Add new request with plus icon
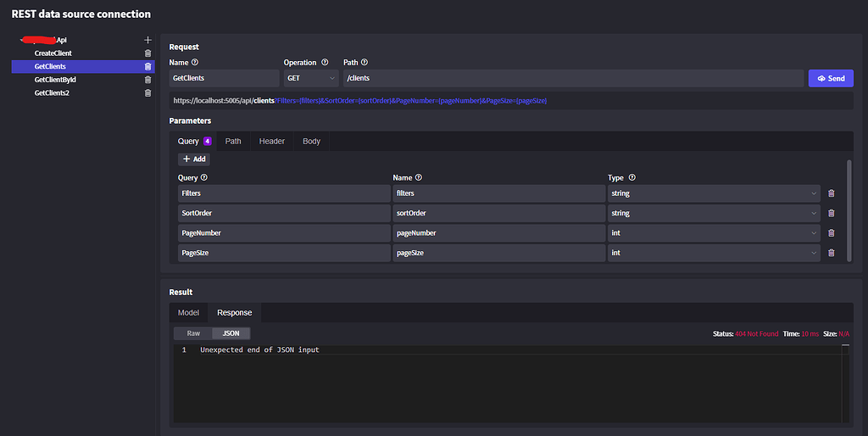Screen dimensions: 868x436 (x=147, y=40)
